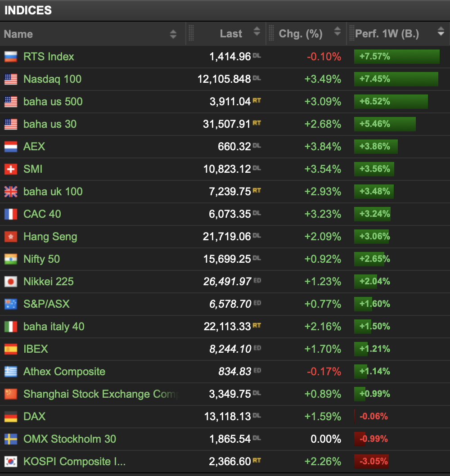Grab the drag handle before Perf. 1W column
This screenshot has width=450, height=476.
point(352,33)
